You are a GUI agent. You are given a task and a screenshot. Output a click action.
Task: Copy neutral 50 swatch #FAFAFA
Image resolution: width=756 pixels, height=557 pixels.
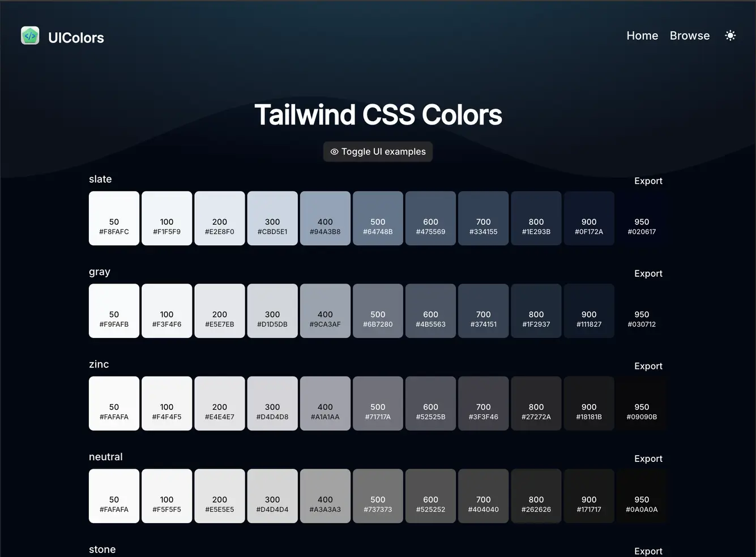[114, 496]
